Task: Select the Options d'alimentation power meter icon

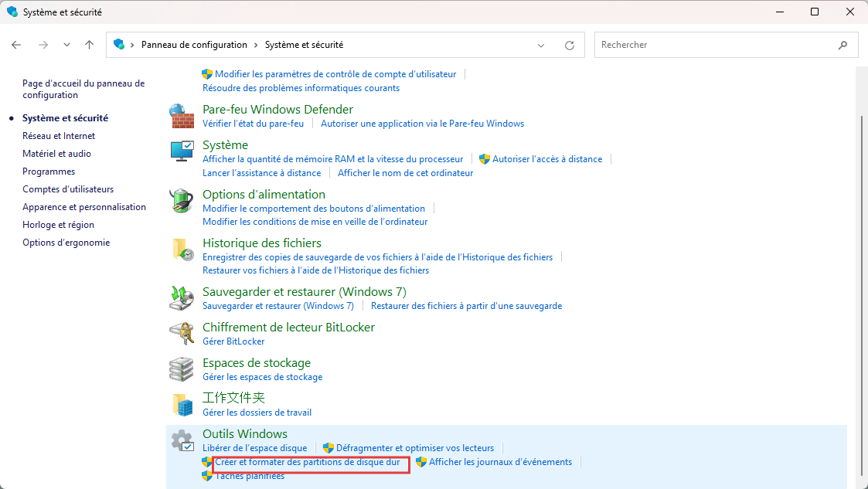Action: [x=181, y=199]
